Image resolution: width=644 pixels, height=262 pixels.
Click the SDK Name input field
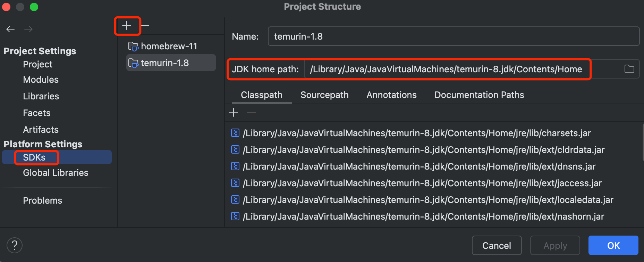point(453,36)
